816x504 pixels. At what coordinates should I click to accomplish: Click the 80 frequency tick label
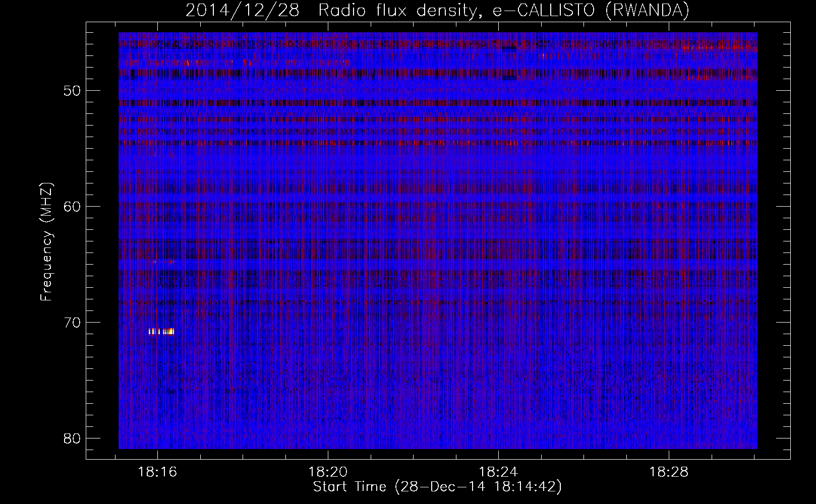[x=72, y=438]
